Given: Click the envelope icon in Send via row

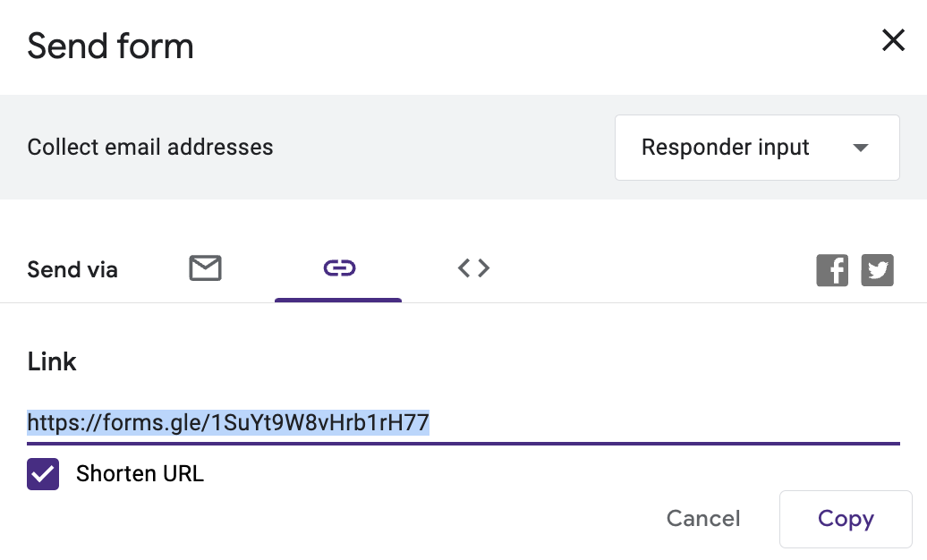Looking at the screenshot, I should tap(205, 268).
